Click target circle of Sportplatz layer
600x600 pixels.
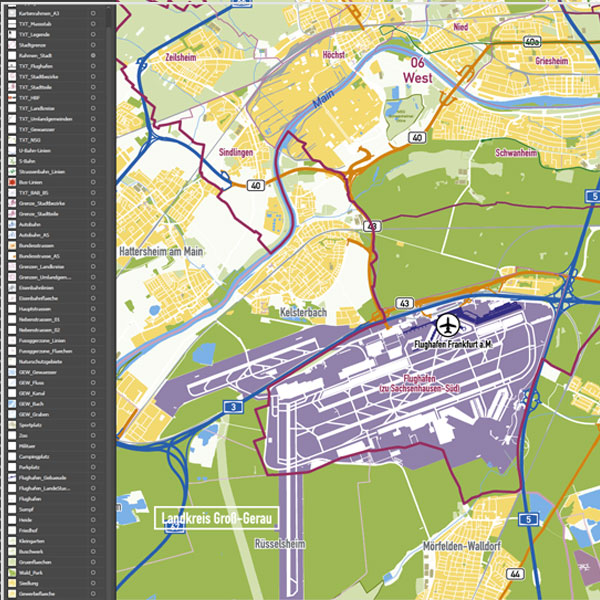point(93,425)
